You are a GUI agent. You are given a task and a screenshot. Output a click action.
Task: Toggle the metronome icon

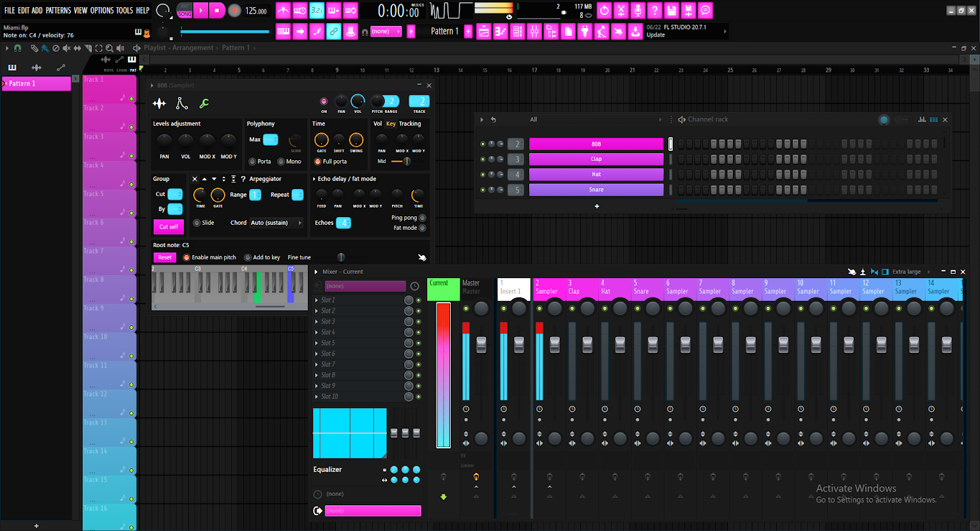point(284,11)
